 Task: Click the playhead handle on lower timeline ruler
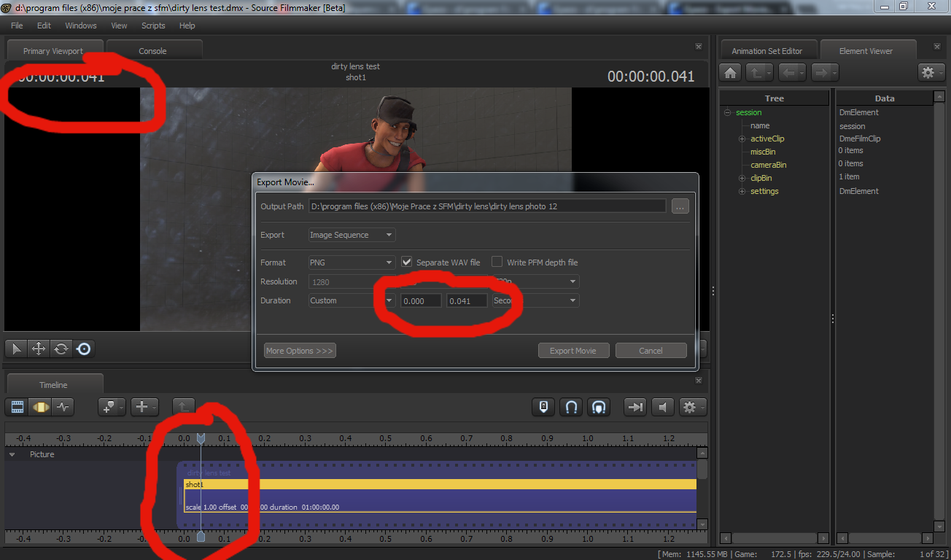coord(201,537)
